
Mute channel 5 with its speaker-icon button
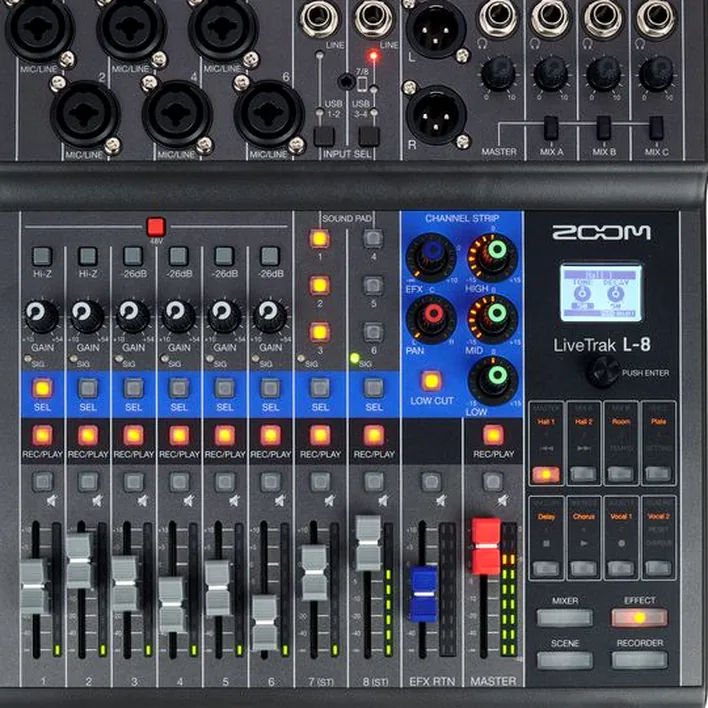point(225,481)
